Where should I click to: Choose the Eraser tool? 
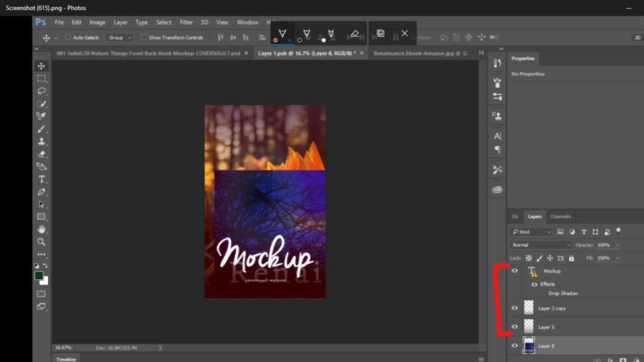(x=42, y=154)
